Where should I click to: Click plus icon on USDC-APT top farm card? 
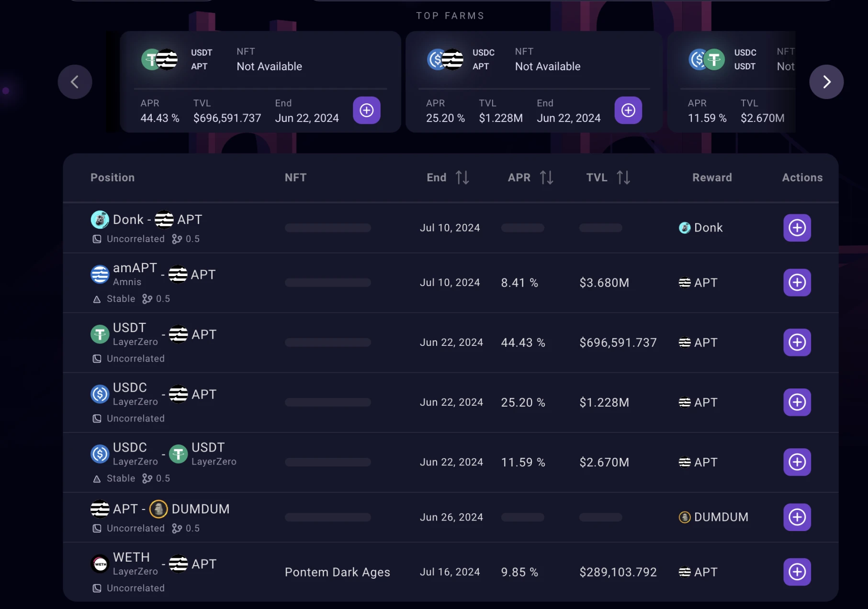coord(628,111)
